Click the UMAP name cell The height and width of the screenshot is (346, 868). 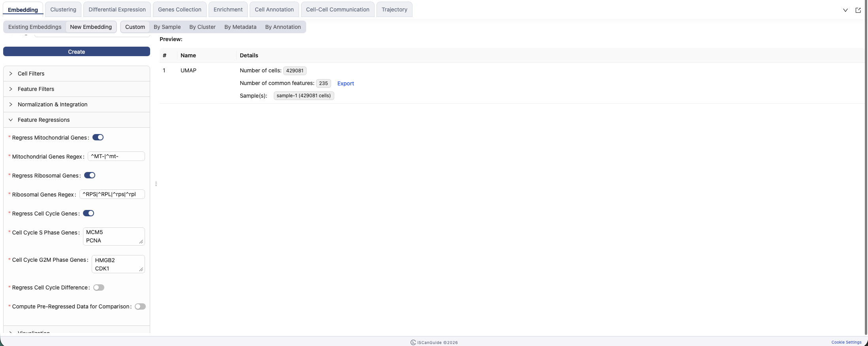click(188, 70)
